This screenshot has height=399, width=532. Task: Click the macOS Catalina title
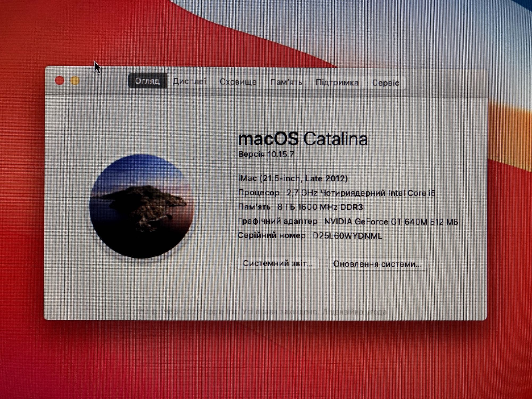303,139
